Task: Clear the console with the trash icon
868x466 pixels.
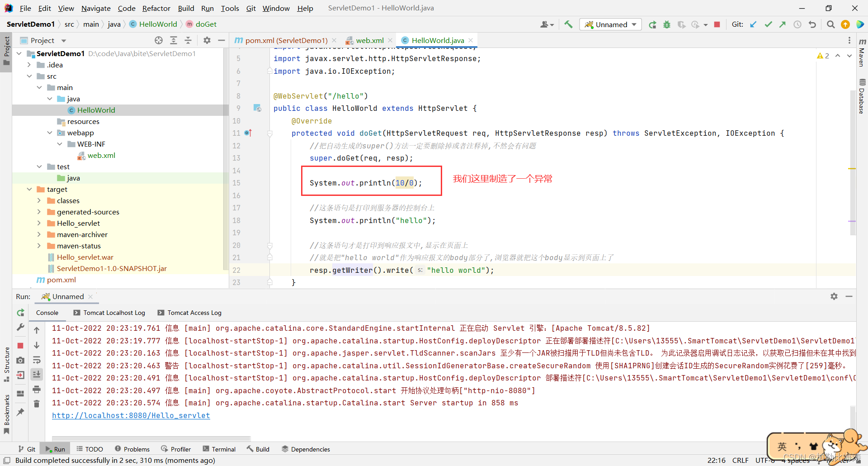Action: [37, 404]
